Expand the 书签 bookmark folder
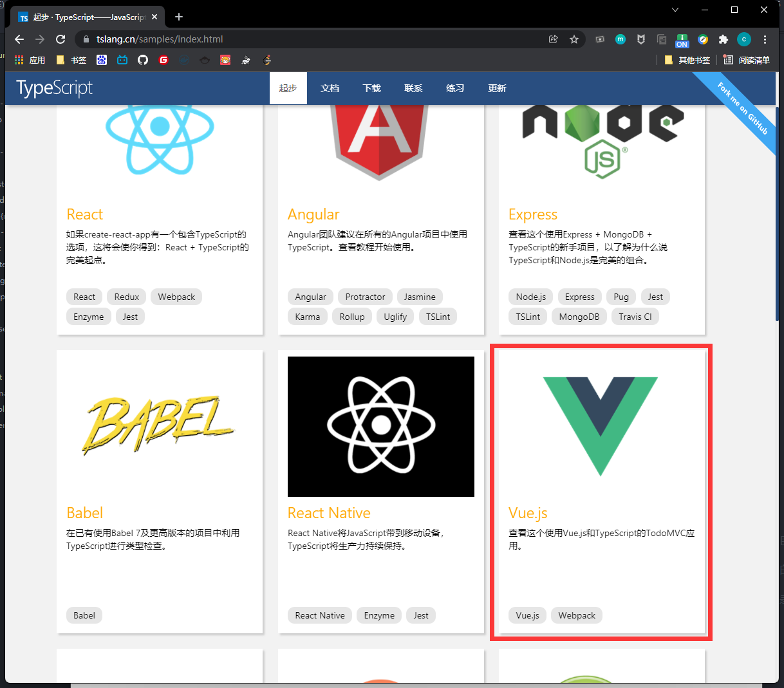Image resolution: width=784 pixels, height=688 pixels. (71, 60)
